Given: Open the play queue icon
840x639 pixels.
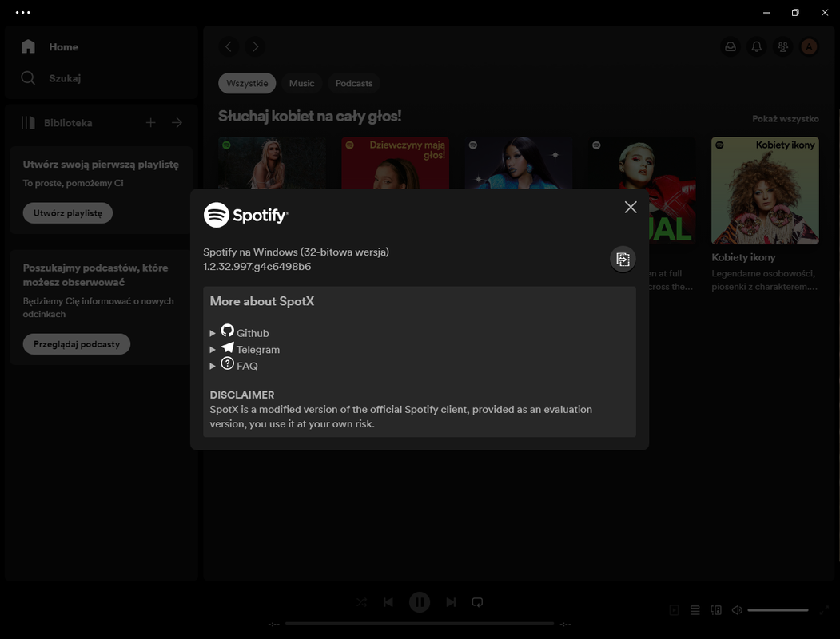Looking at the screenshot, I should (x=695, y=610).
